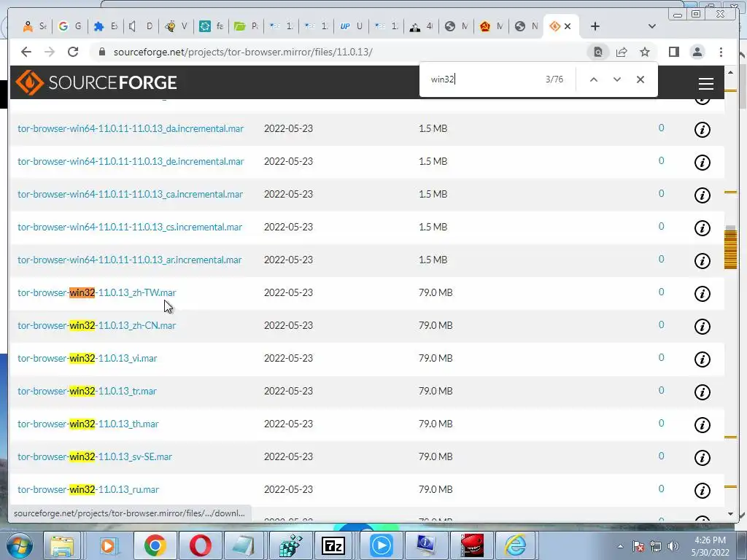This screenshot has width=747, height=560.
Task: Click the browser back arrow
Action: pyautogui.click(x=26, y=52)
